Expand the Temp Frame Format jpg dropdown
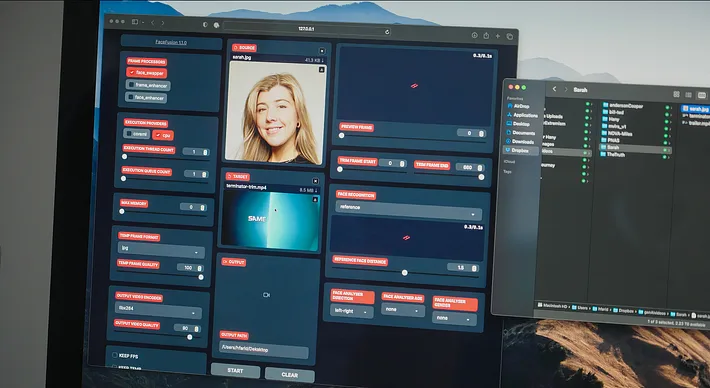Viewport: 710px width, 388px height. (161, 249)
